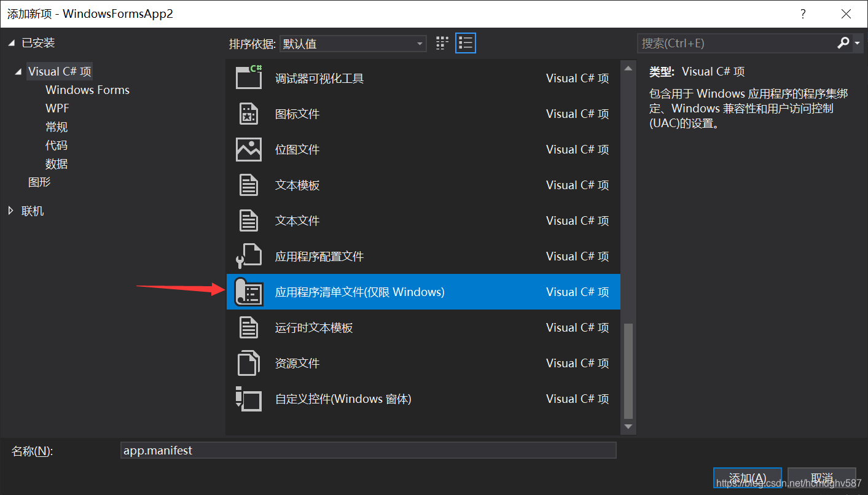
Task: Click the 搜索(Ctrl+E) search box
Action: pyautogui.click(x=736, y=43)
